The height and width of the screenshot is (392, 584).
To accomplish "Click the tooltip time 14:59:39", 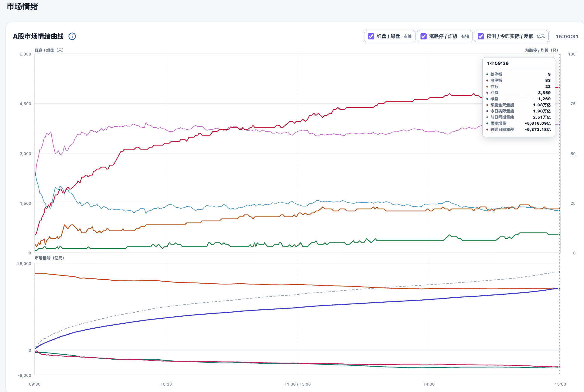I will coord(498,63).
